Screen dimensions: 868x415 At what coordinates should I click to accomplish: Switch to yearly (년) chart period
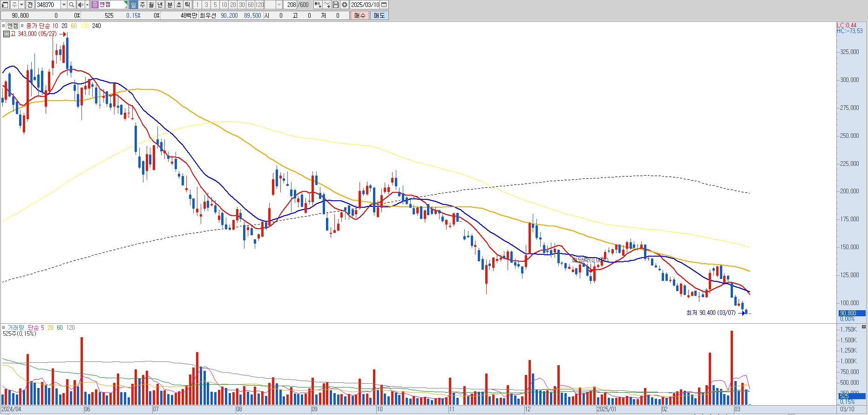tap(160, 5)
